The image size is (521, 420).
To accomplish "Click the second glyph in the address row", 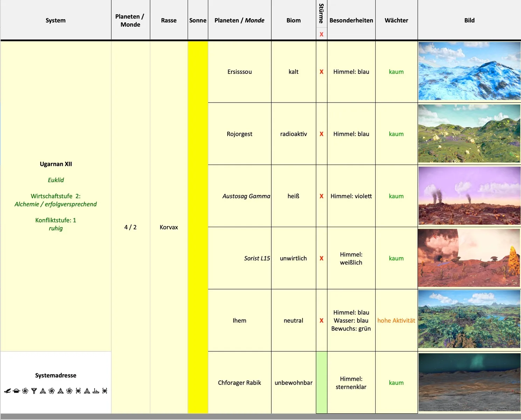I will coord(16,391).
